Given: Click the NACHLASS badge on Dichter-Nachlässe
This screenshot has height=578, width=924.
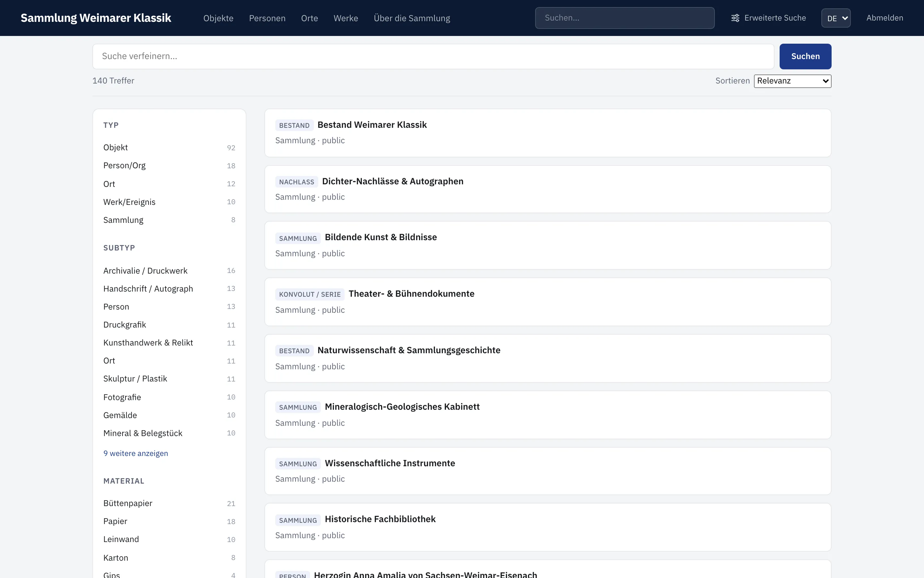Looking at the screenshot, I should coord(297,182).
